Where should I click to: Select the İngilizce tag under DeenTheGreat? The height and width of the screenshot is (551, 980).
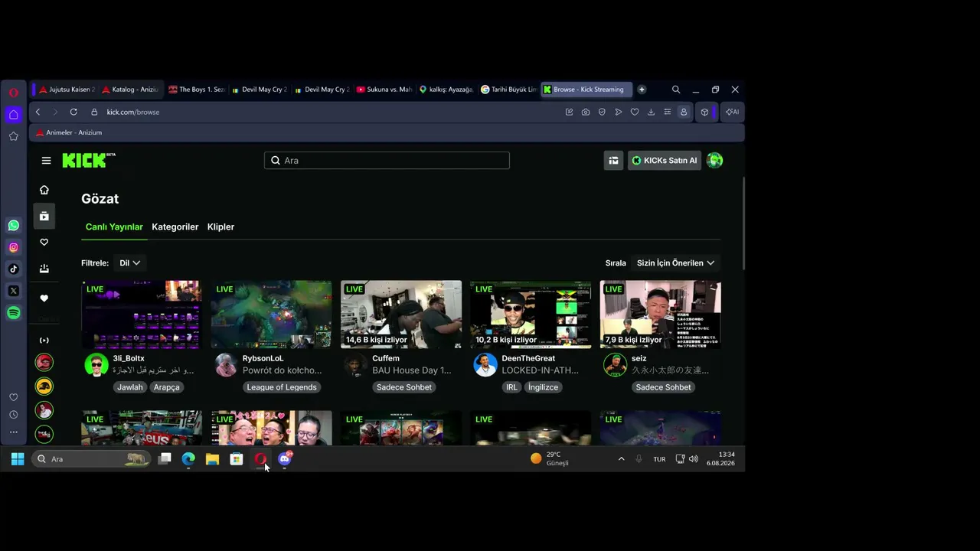[x=543, y=387]
